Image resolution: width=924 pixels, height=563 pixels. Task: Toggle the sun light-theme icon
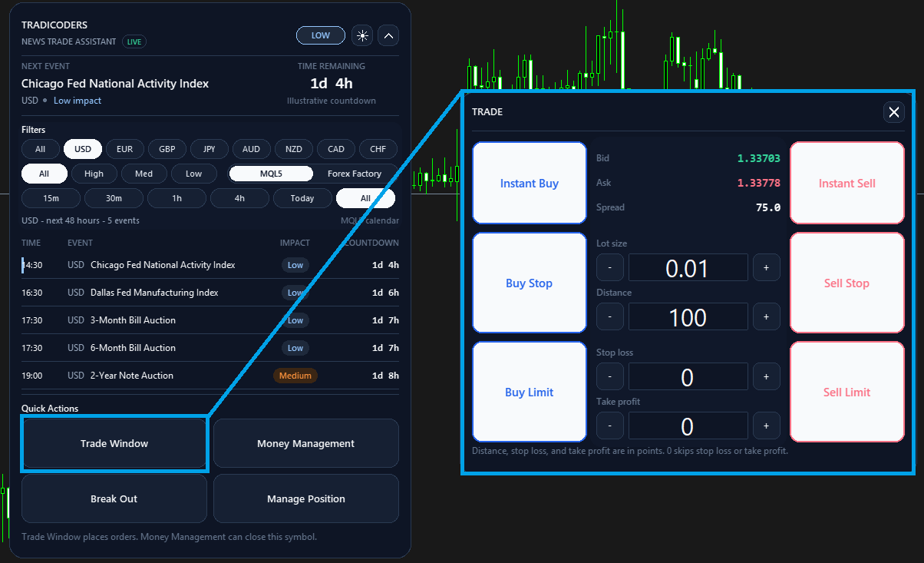pos(362,35)
